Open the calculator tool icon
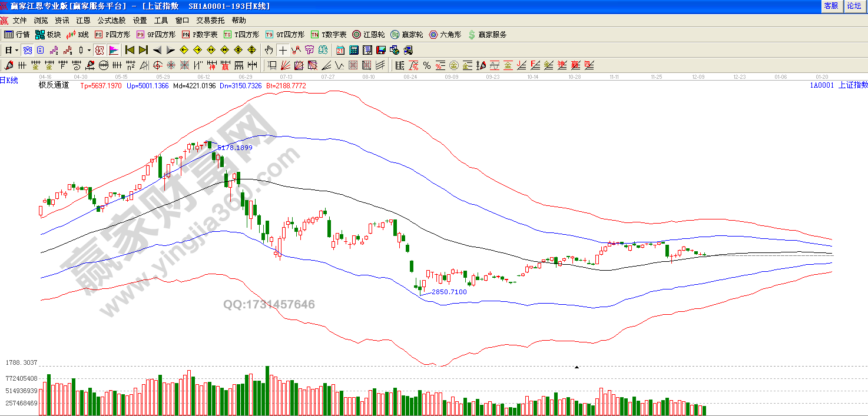Viewport: 868px width, 416px height. [x=355, y=50]
